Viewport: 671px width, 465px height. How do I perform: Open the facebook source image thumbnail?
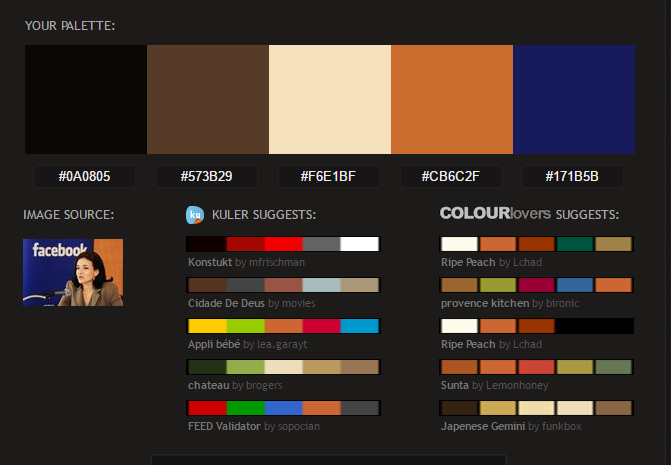pos(73,272)
